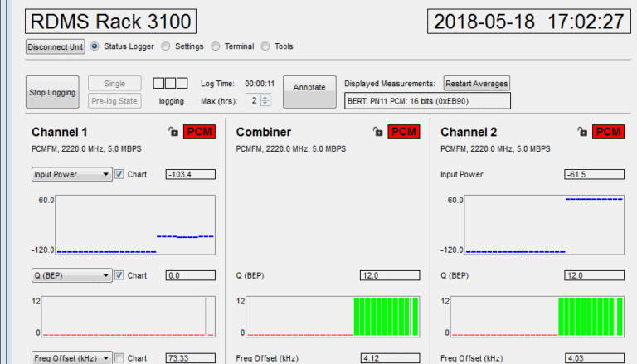This screenshot has height=364, width=637.
Task: Click the Channel 1 Input Power chart
Action: (135, 225)
